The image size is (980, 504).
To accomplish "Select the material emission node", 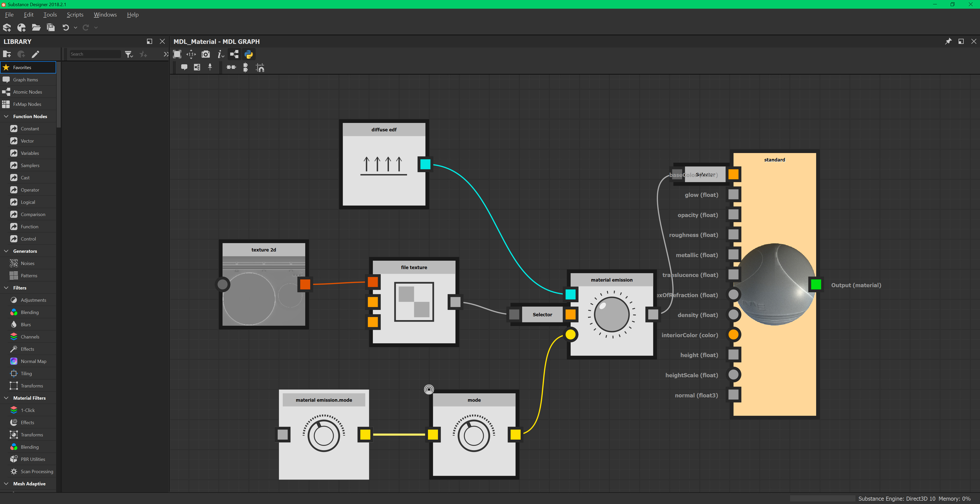I will pyautogui.click(x=612, y=314).
